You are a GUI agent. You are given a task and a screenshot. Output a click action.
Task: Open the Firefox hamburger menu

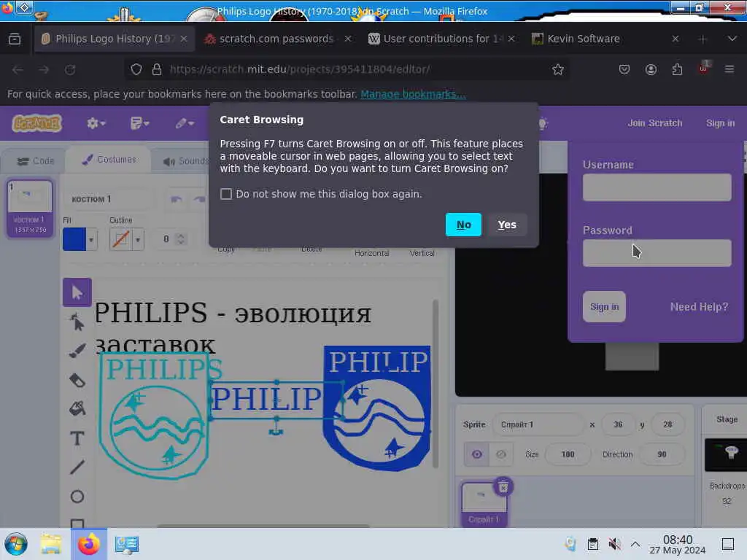tap(729, 69)
